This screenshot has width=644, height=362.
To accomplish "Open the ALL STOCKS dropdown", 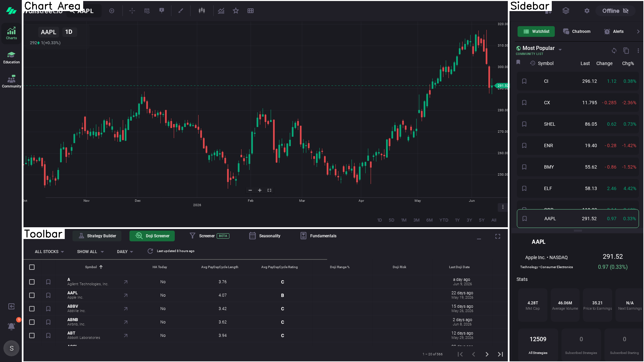I will [x=49, y=252].
